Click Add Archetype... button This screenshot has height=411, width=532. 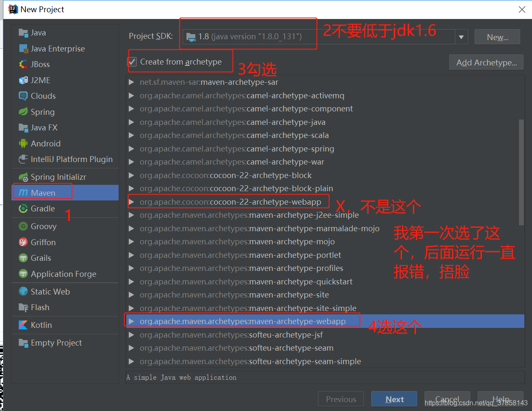pyautogui.click(x=486, y=62)
